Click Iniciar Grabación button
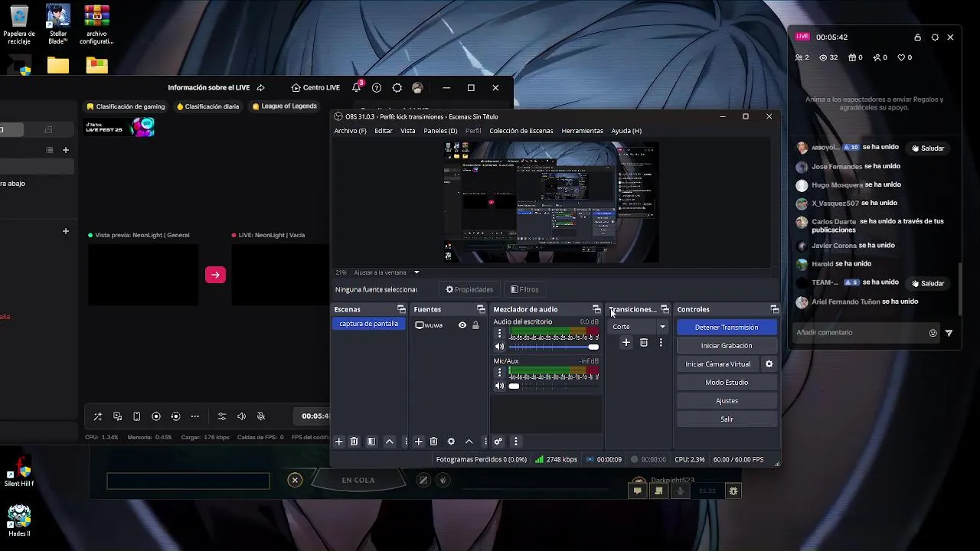 (x=727, y=346)
